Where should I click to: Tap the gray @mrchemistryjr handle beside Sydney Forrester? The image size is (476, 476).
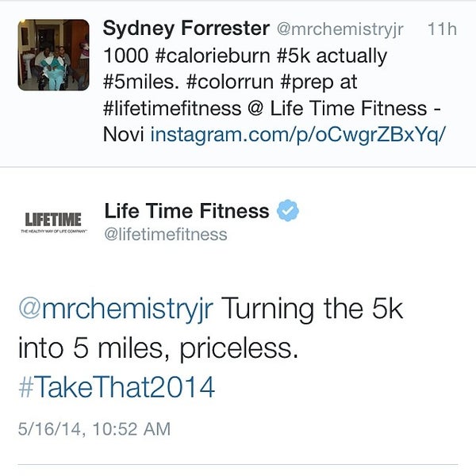click(x=340, y=31)
